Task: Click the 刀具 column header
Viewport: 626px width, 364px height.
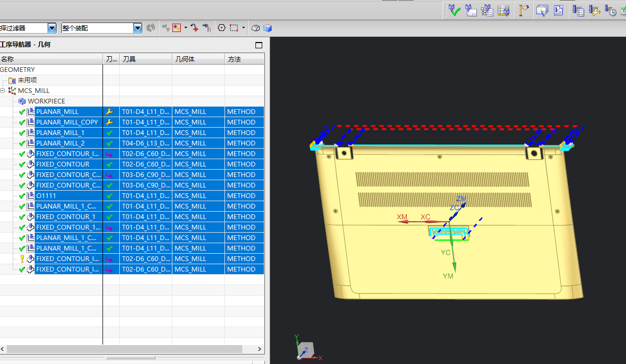Action: (x=146, y=59)
